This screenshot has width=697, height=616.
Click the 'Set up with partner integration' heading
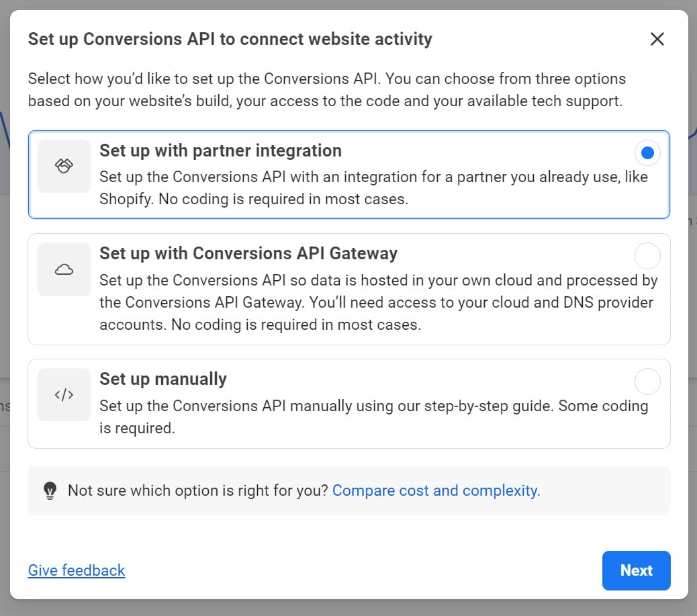coord(221,150)
